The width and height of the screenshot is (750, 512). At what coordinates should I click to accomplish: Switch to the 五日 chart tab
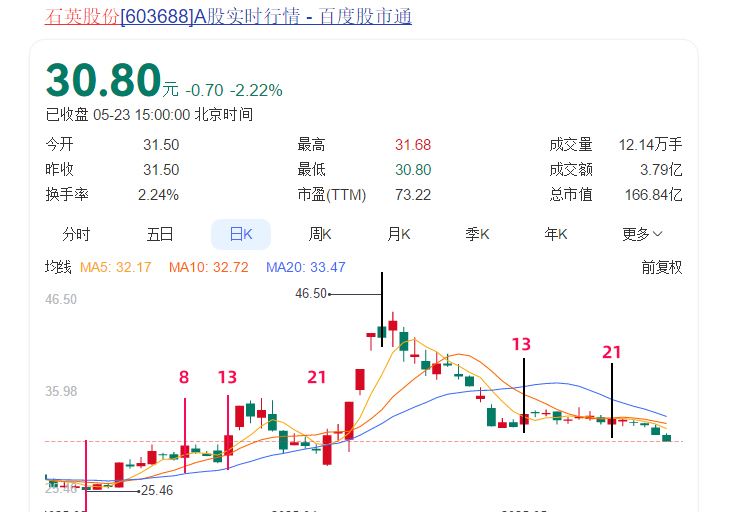160,234
